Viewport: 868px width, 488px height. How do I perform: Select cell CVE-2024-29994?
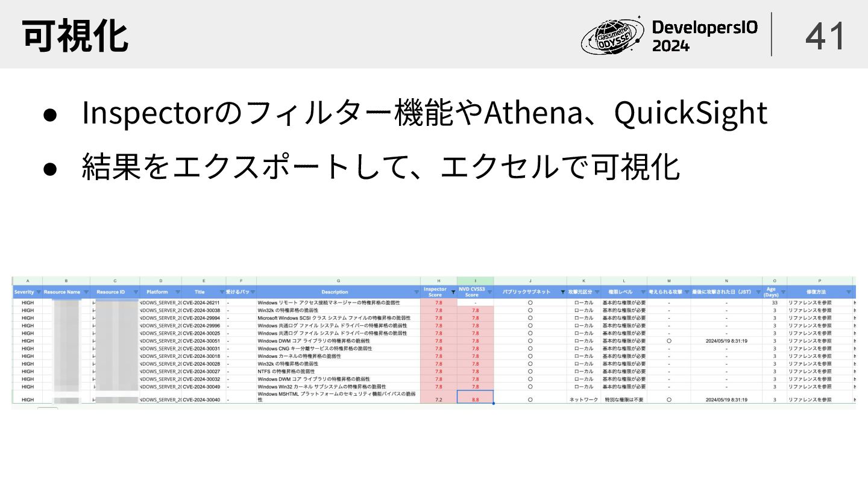204,318
